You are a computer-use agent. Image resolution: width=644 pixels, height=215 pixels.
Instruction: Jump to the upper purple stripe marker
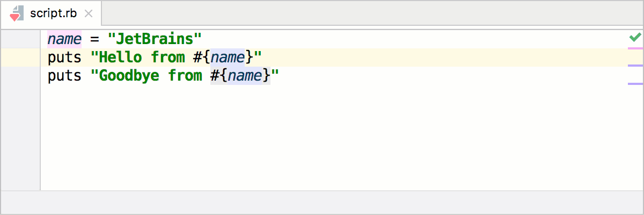point(635,66)
